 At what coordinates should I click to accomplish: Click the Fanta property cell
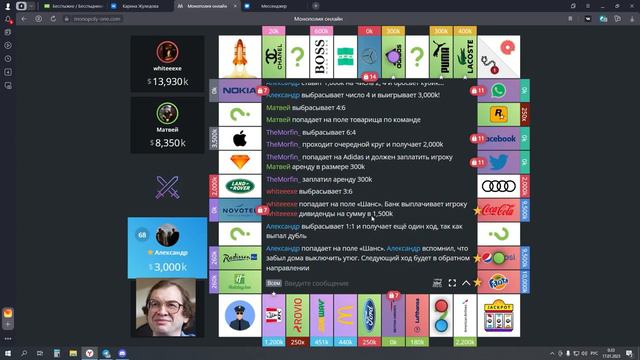tap(498, 282)
